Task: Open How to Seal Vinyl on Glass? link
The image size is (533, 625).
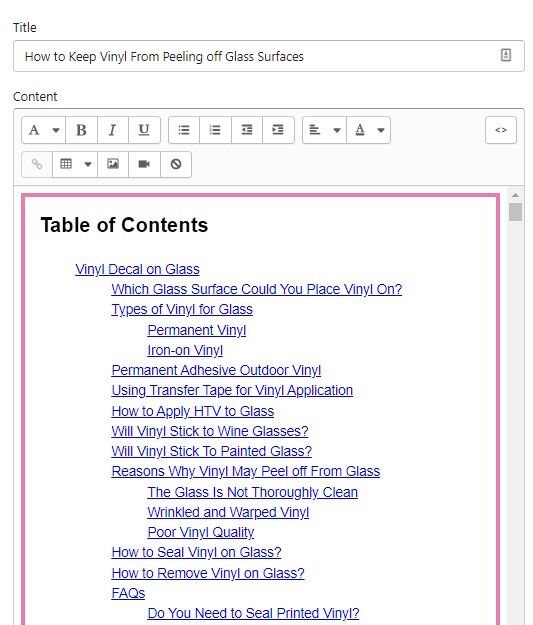Action: click(197, 552)
